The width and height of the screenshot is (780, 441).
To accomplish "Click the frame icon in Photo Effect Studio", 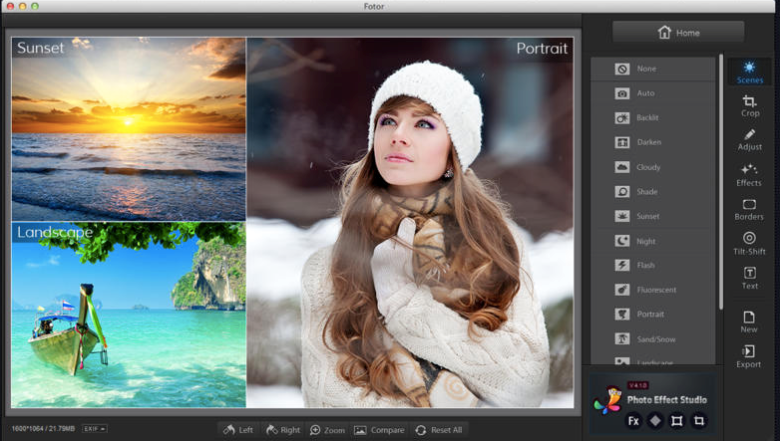I will (677, 421).
